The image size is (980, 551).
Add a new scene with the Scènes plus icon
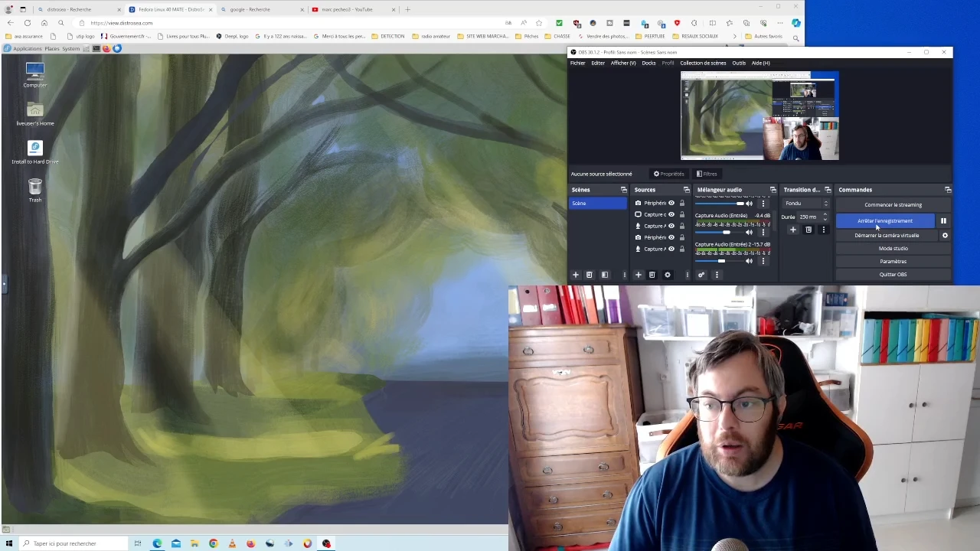click(576, 275)
